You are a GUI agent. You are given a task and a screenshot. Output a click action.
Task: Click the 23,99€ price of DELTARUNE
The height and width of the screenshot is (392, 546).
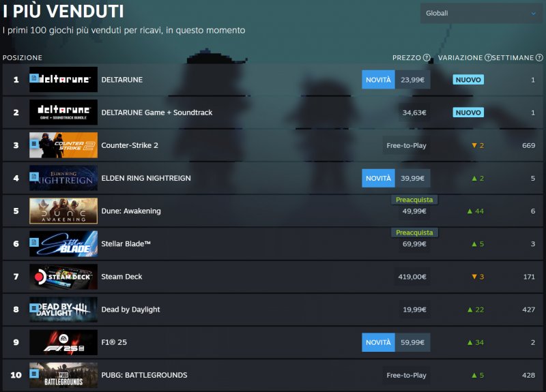(413, 80)
